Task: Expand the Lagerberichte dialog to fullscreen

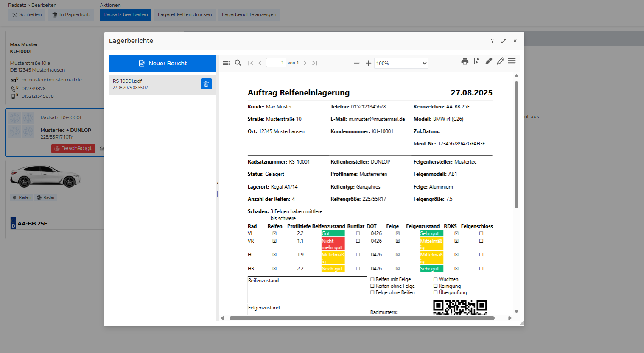Action: coord(504,41)
